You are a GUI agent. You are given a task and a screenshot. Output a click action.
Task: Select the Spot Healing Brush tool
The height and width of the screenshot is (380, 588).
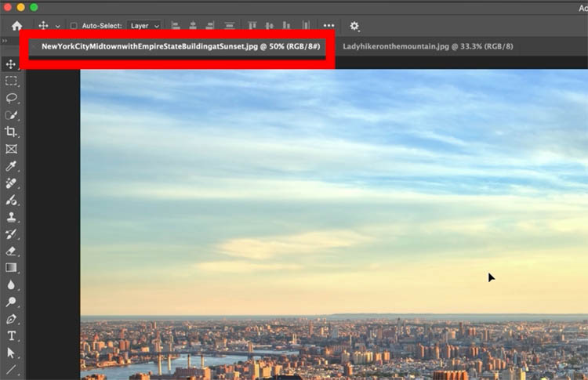coord(11,183)
